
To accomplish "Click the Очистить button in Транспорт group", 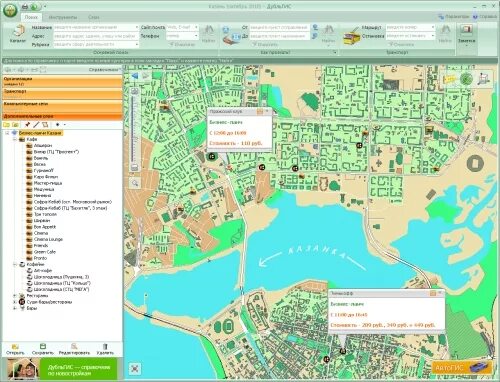I will tap(401, 44).
